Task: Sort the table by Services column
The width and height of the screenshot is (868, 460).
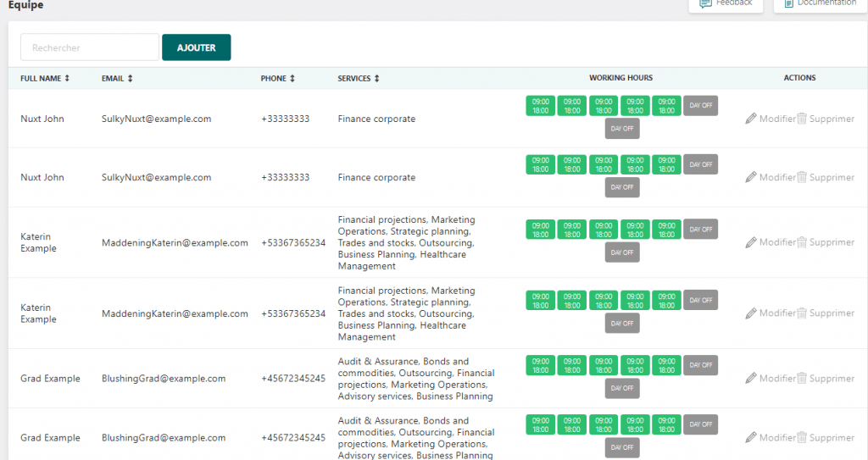Action: [x=376, y=79]
